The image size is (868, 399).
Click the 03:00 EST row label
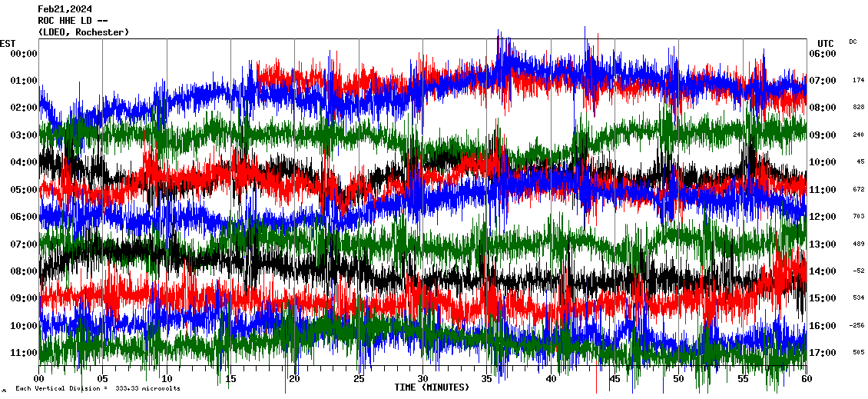pos(25,135)
